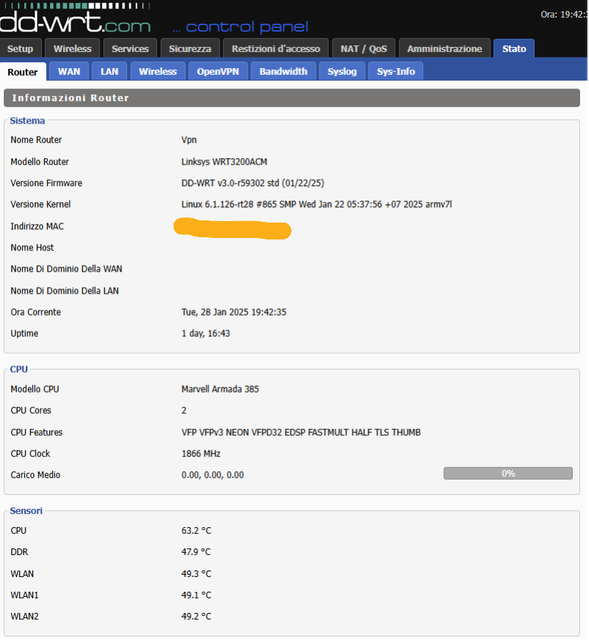This screenshot has width=589, height=640.
Task: Click the Linksys WRT3200ACM model value
Action: click(x=224, y=162)
